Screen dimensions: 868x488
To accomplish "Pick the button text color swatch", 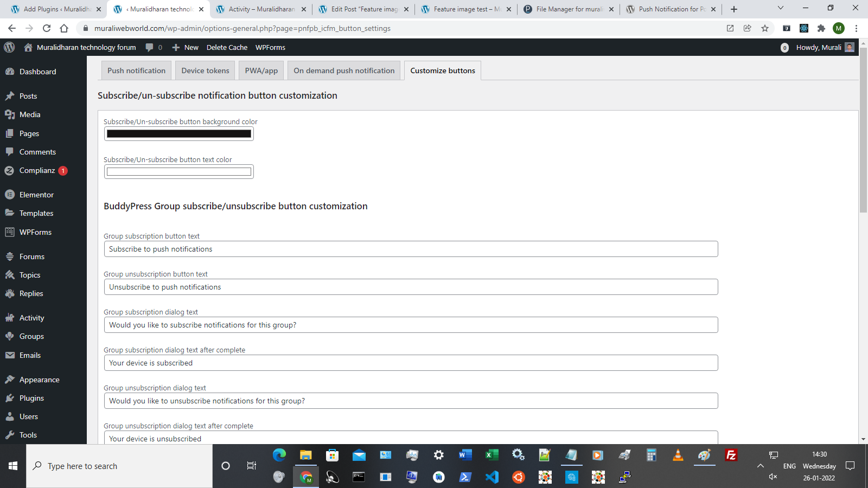I will point(179,172).
